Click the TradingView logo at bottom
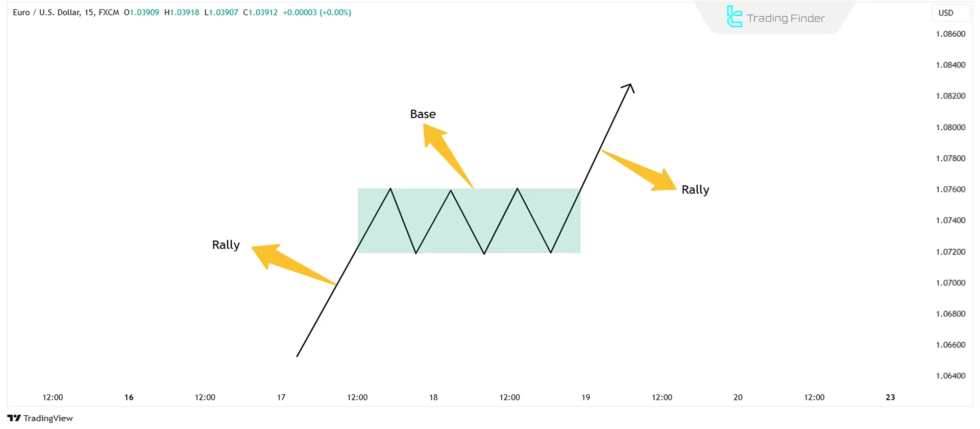 point(40,418)
